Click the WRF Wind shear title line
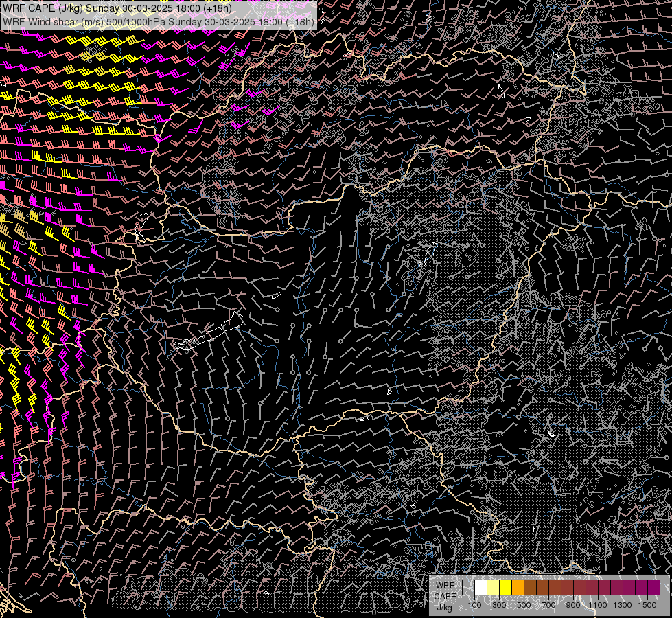 click(159, 21)
